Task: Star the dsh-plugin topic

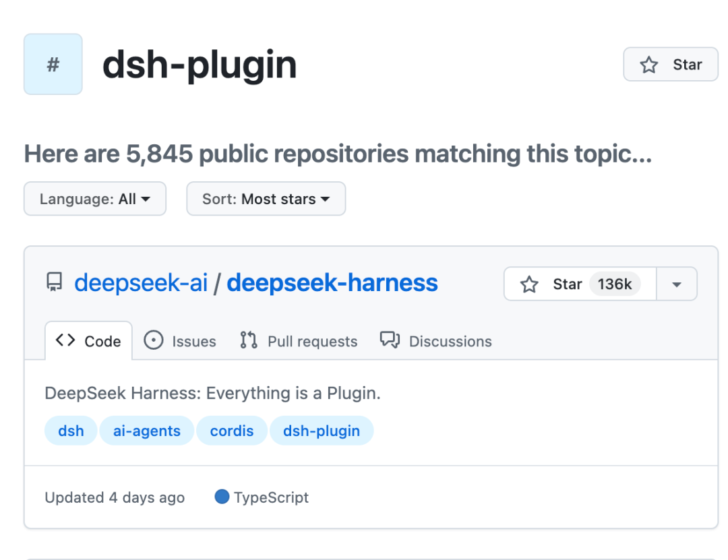Action: click(671, 64)
